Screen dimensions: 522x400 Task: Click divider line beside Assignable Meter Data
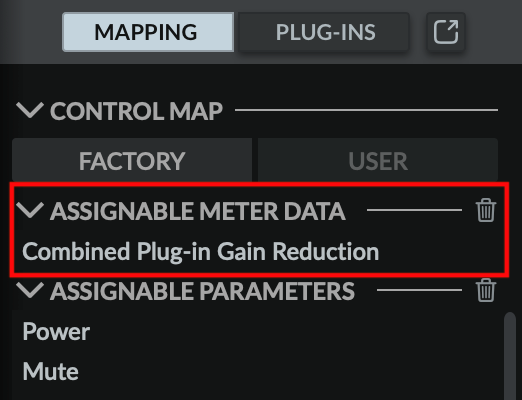pyautogui.click(x=414, y=210)
